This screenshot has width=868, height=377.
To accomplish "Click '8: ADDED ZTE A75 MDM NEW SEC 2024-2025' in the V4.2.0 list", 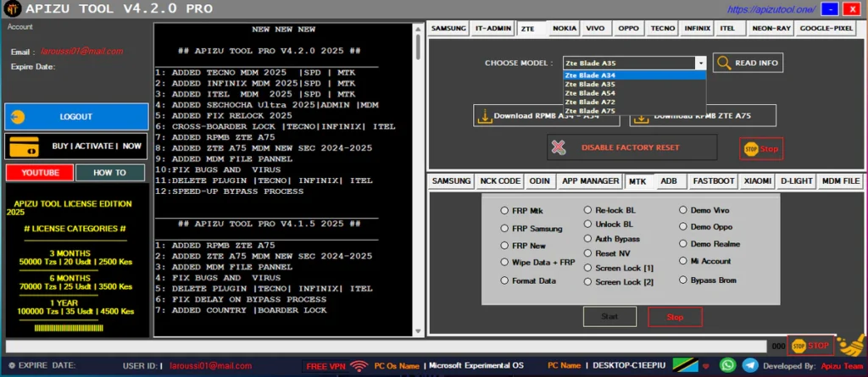I will tap(264, 148).
